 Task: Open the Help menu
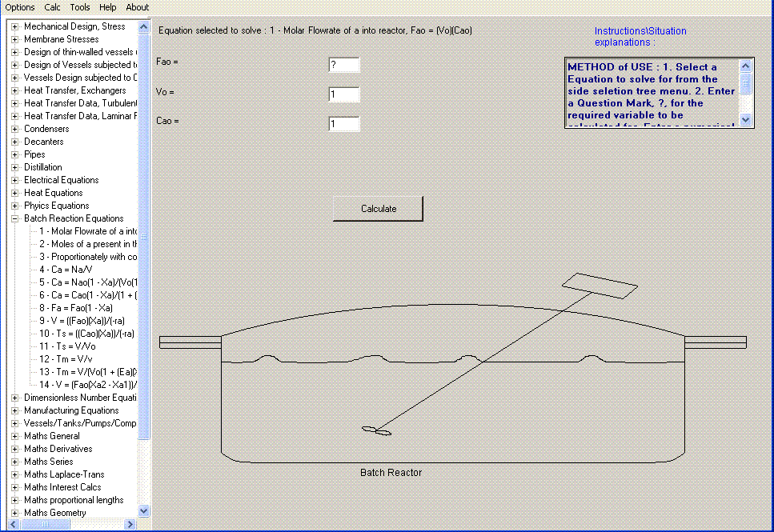click(x=106, y=7)
